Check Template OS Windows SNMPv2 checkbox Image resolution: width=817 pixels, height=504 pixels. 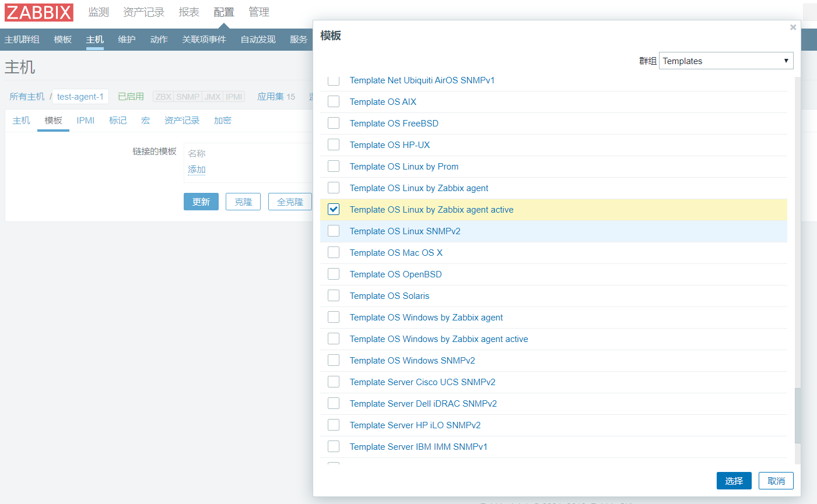[334, 360]
